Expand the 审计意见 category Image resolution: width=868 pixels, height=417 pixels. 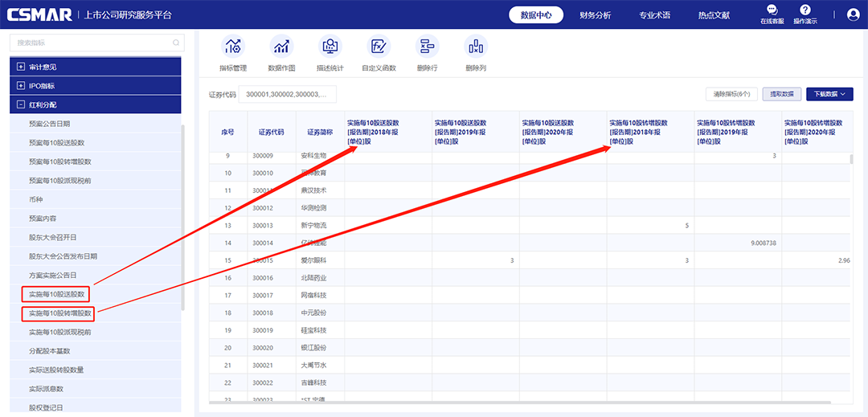[x=21, y=67]
